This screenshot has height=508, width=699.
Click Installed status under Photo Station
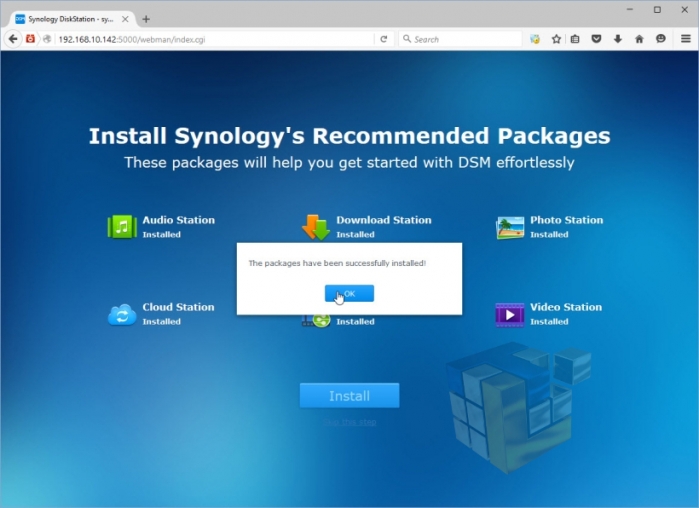coord(549,234)
